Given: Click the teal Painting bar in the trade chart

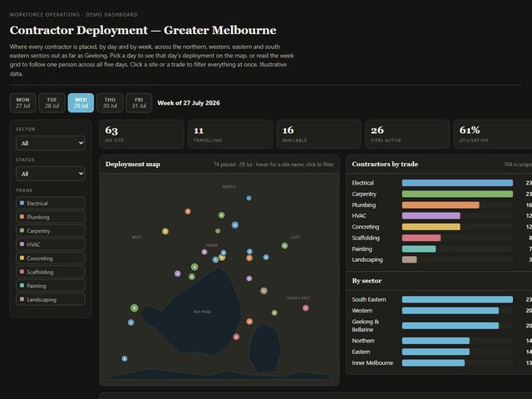Looking at the screenshot, I should click(x=419, y=249).
